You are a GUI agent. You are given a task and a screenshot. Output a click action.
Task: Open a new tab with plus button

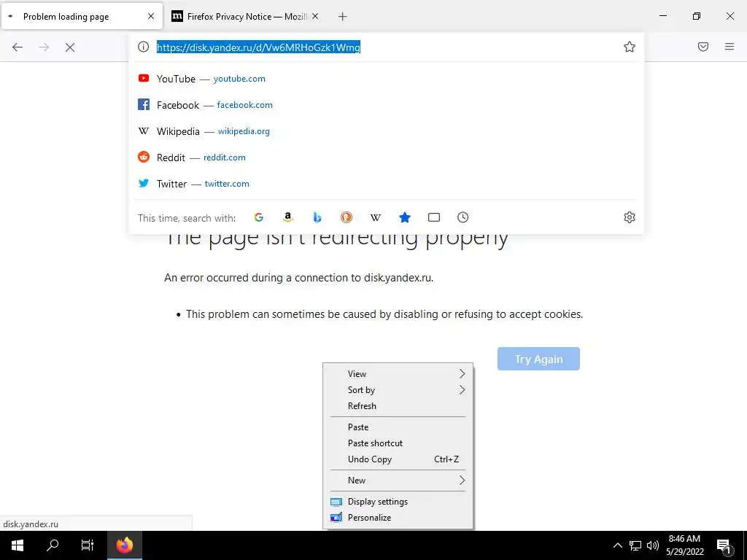[x=343, y=16]
